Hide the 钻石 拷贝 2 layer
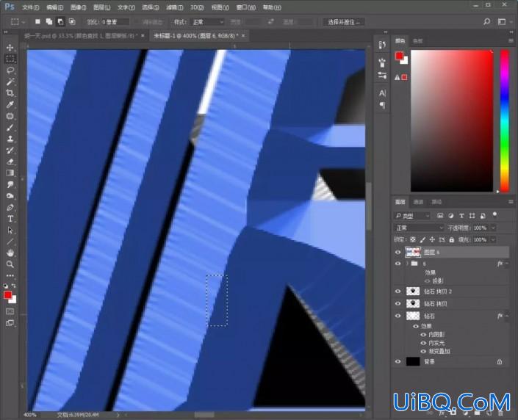Image resolution: width=518 pixels, height=420 pixels. pos(398,292)
